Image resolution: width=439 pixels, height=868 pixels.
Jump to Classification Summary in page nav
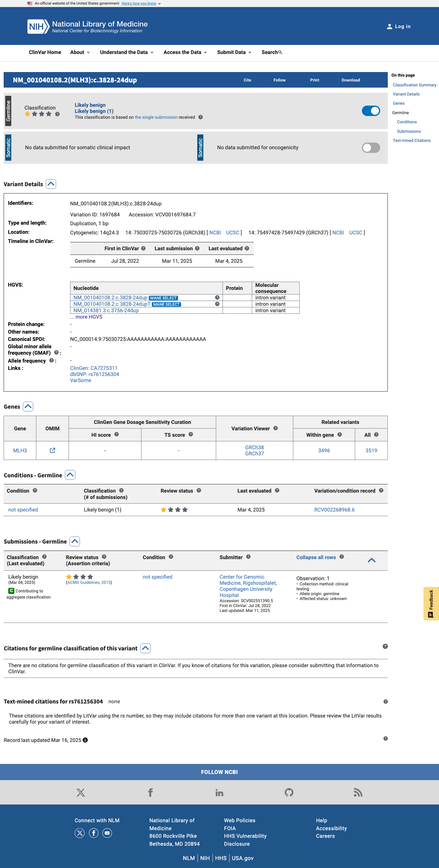(x=414, y=85)
